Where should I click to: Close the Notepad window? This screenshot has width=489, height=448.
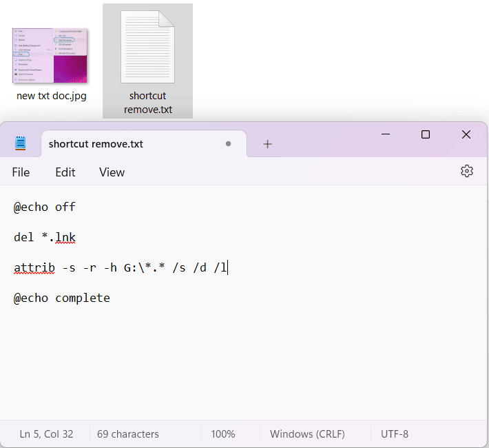click(x=466, y=134)
